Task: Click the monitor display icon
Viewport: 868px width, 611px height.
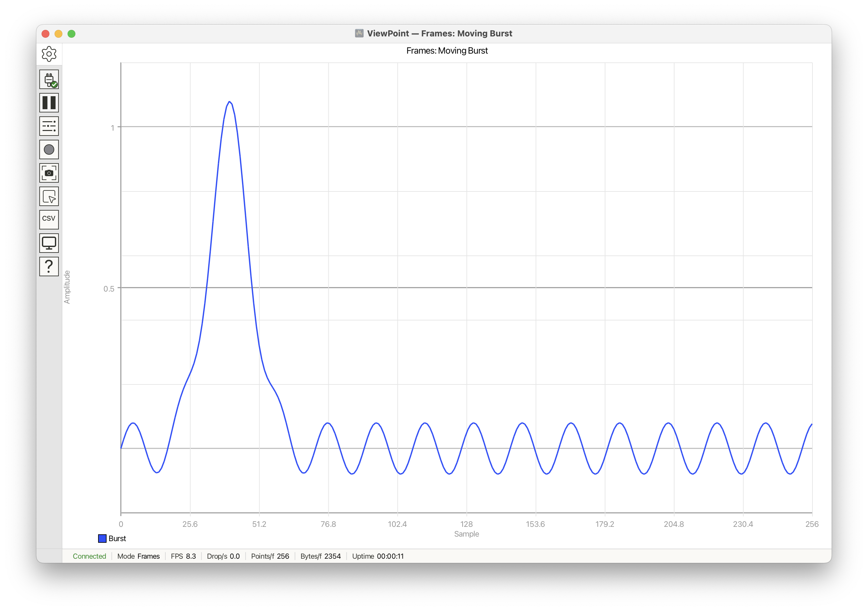Action: pos(49,243)
